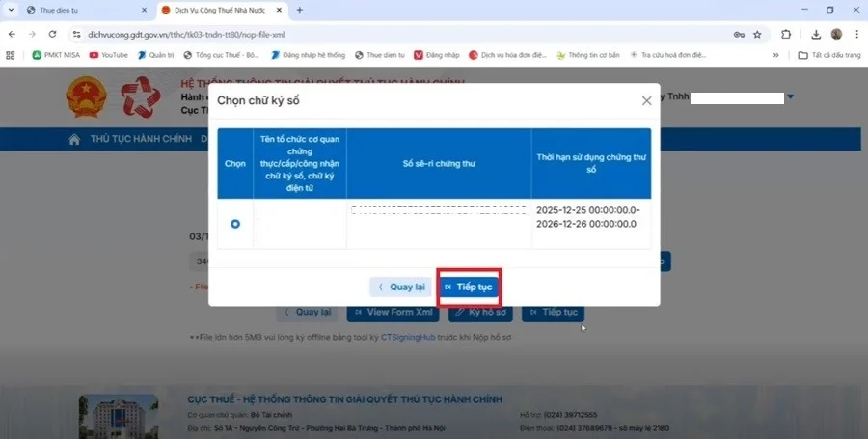Image resolution: width=868 pixels, height=439 pixels.
Task: Open the browser downloads panel
Action: [816, 33]
